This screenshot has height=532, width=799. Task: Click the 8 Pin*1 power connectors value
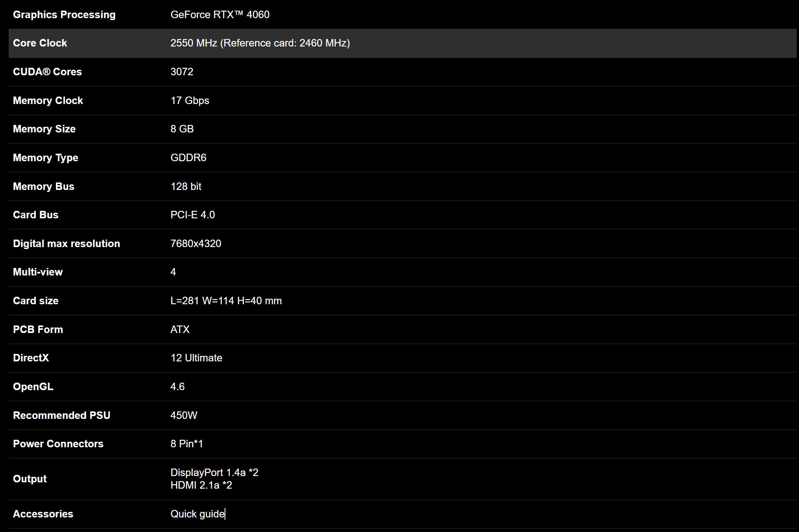[186, 444]
